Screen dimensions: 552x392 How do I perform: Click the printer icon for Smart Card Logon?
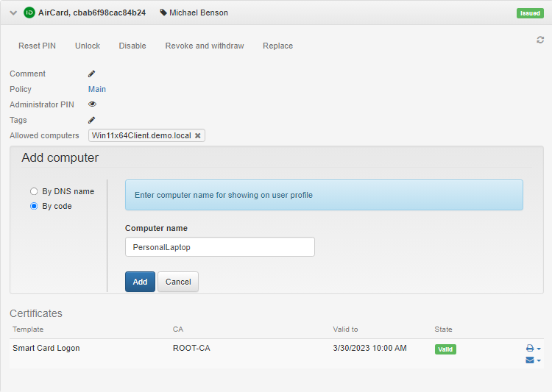[530, 348]
